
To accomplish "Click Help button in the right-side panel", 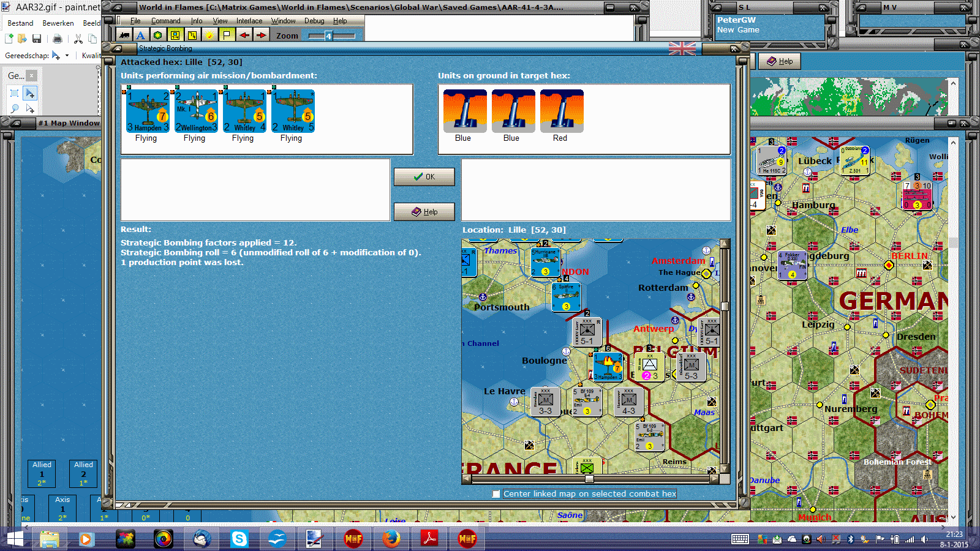I will click(780, 61).
